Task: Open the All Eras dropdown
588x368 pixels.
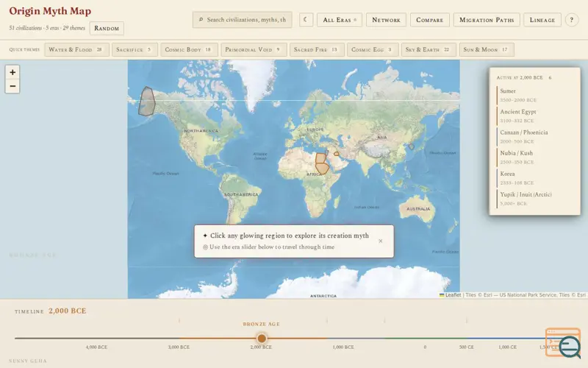Action: [x=340, y=20]
